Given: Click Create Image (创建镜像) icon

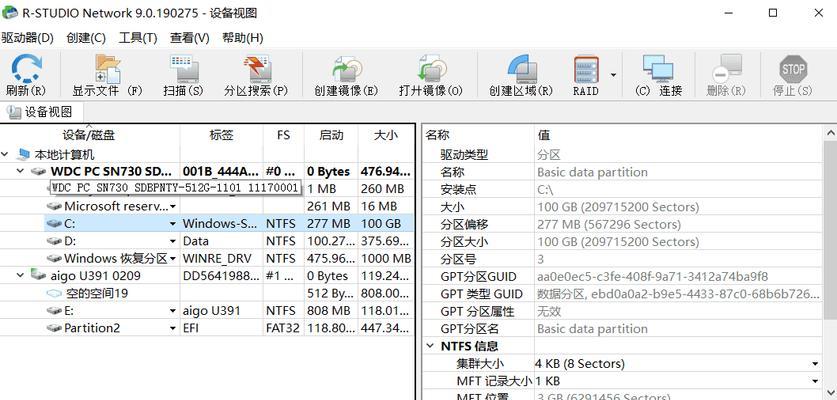Looking at the screenshot, I should click(346, 76).
